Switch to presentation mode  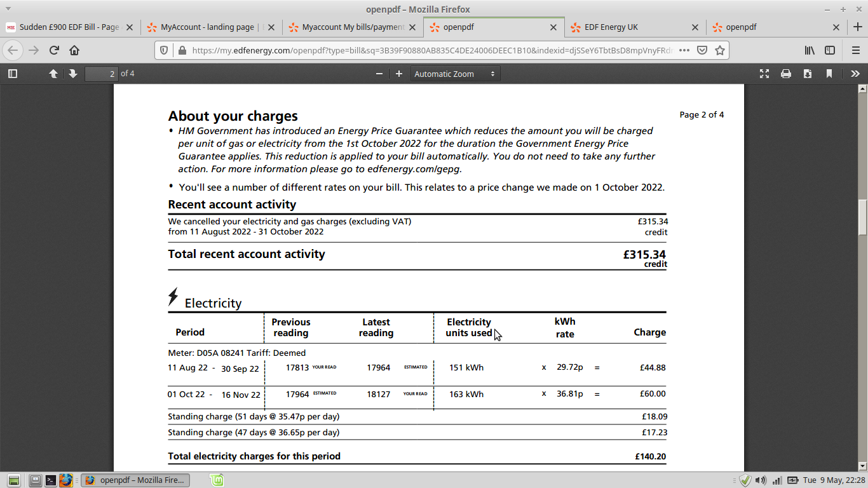pos(764,73)
